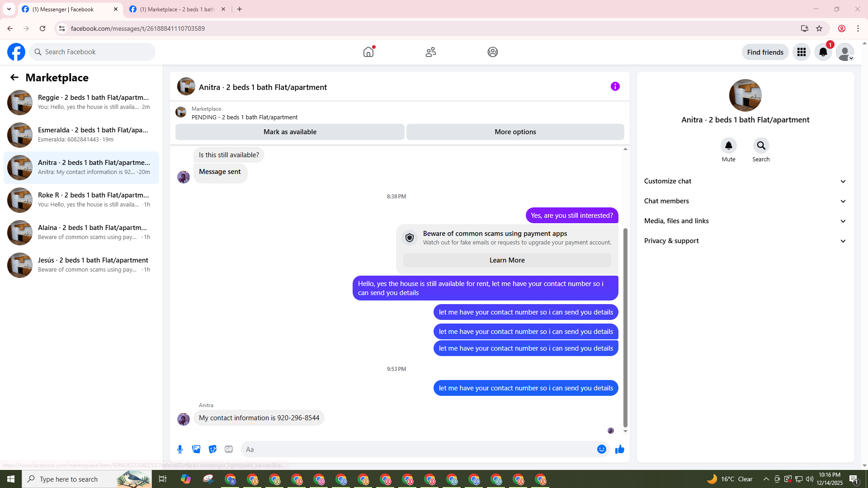Search within the conversation
868x488 pixels.
point(761,146)
